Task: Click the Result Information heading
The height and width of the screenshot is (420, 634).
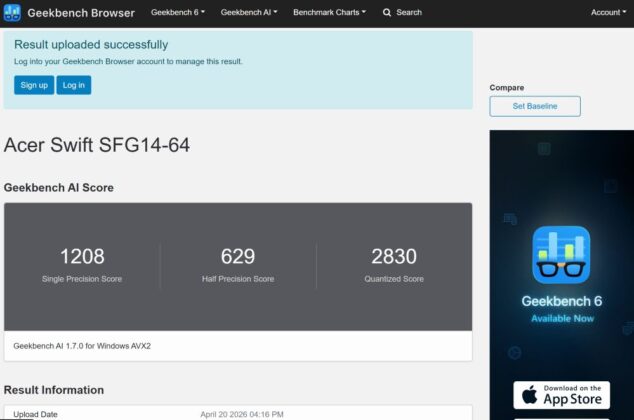Action: point(54,390)
